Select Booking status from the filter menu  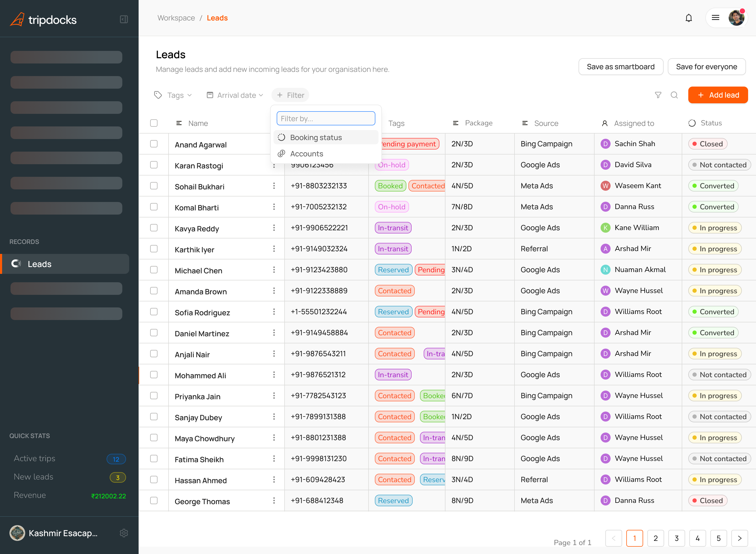point(316,137)
